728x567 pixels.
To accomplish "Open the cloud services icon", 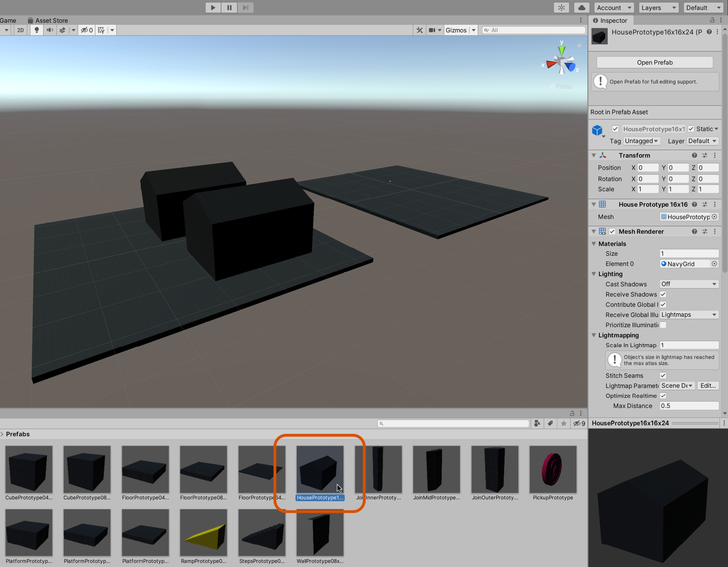I will [582, 7].
